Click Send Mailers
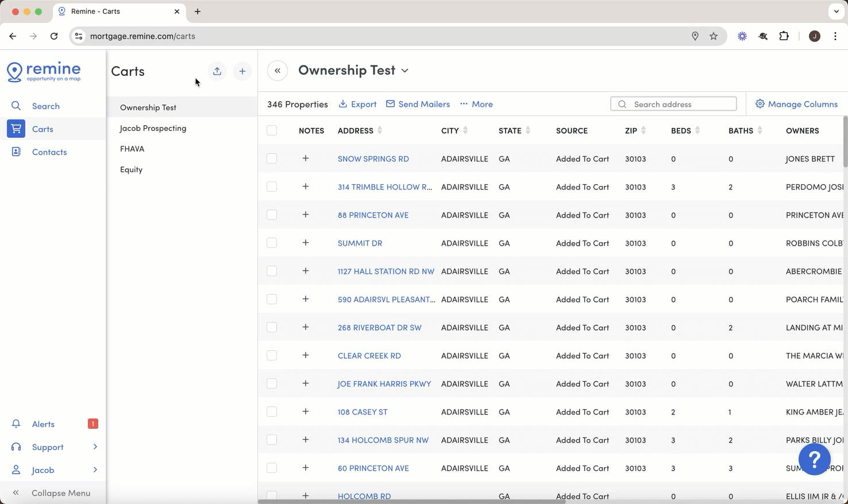The height and width of the screenshot is (504, 848). 418,104
